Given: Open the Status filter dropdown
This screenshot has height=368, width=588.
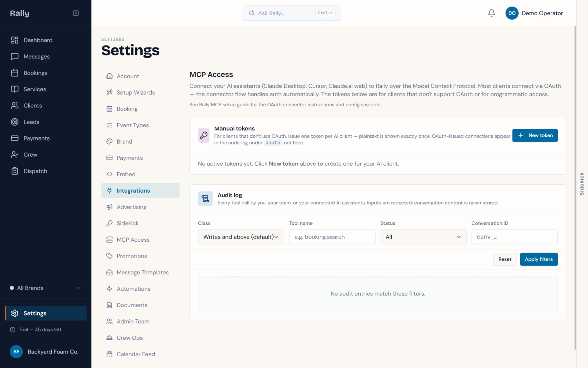Looking at the screenshot, I should click(423, 237).
